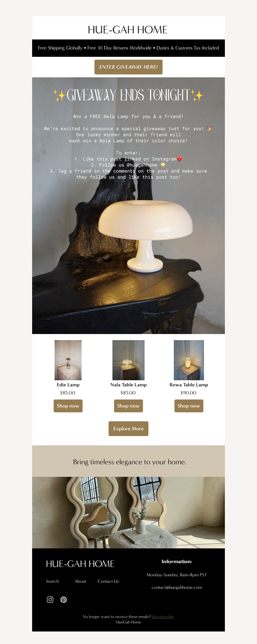Click the HUE-GAH HOME header logo
The width and height of the screenshot is (257, 644).
[x=128, y=30]
